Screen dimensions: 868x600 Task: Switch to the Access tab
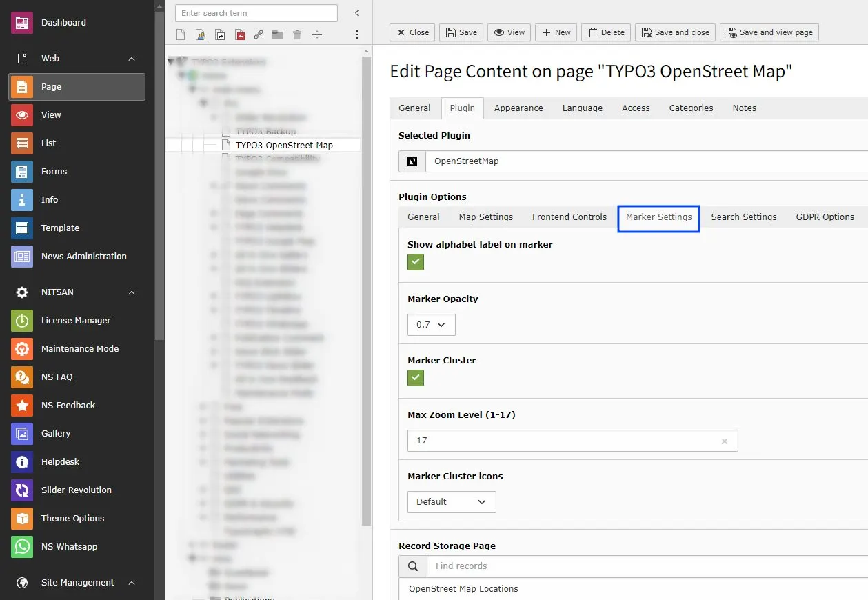tap(636, 108)
